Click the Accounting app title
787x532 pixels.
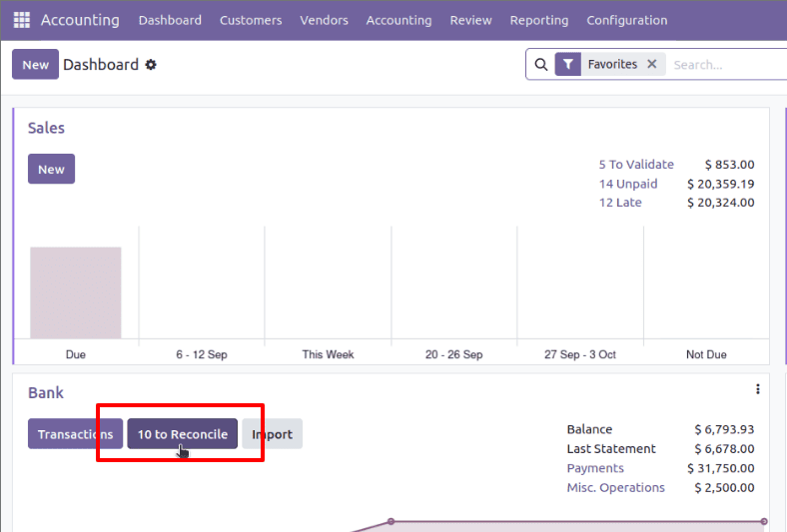[80, 20]
